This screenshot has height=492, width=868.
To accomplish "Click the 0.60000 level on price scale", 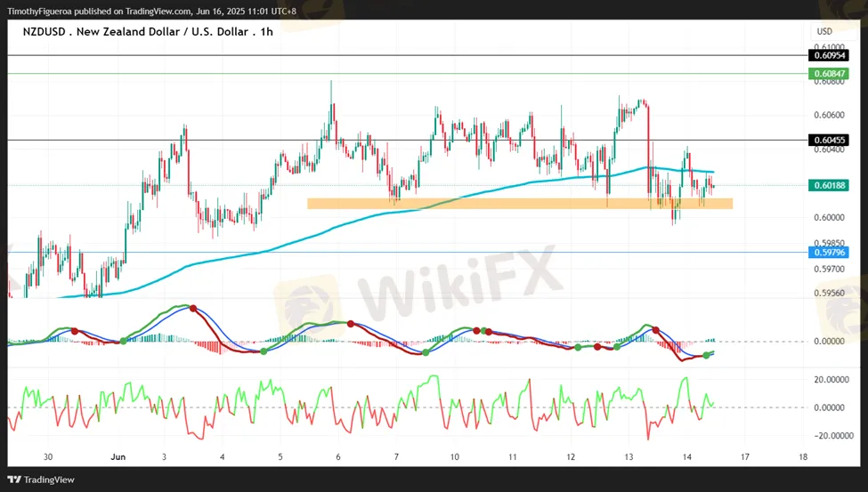I will 829,217.
